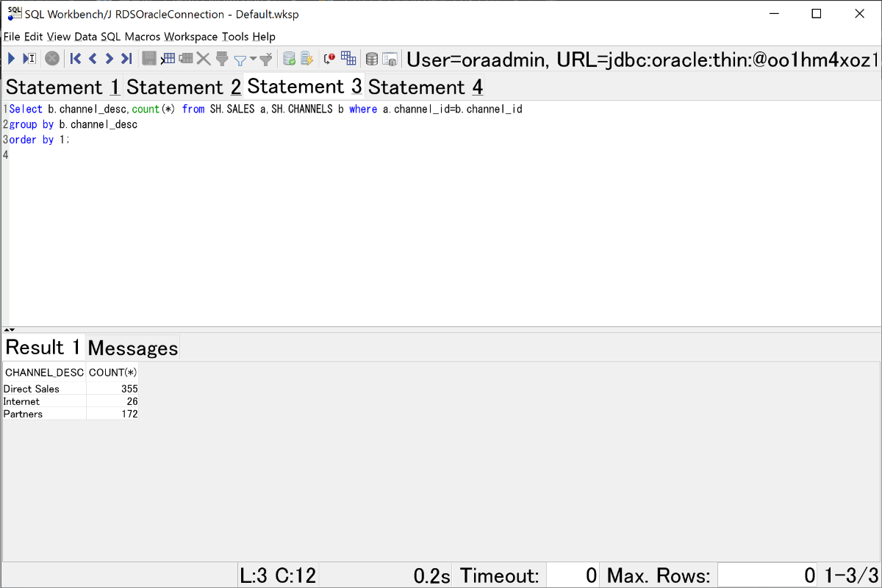Save changes to the database
The width and height of the screenshot is (882, 588).
pyautogui.click(x=149, y=59)
